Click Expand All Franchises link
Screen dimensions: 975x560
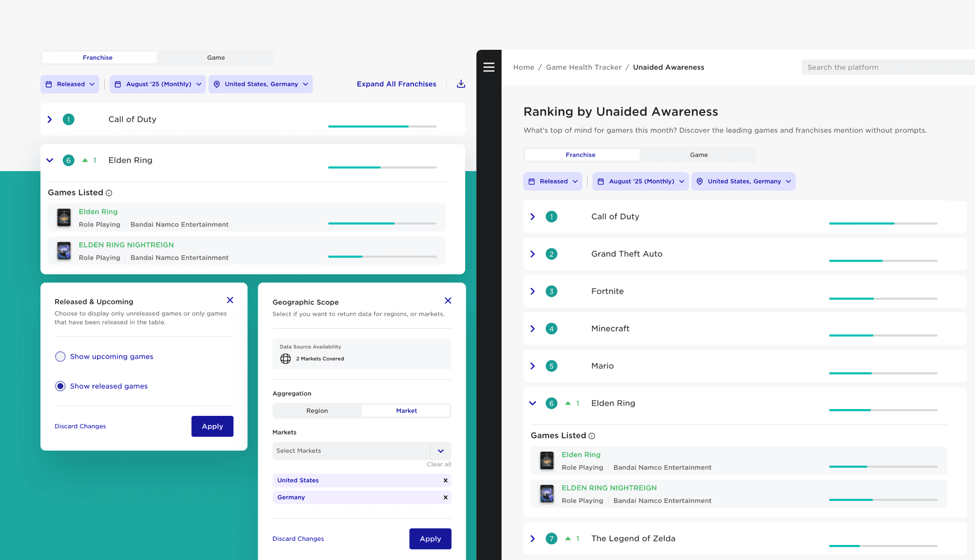(x=396, y=84)
